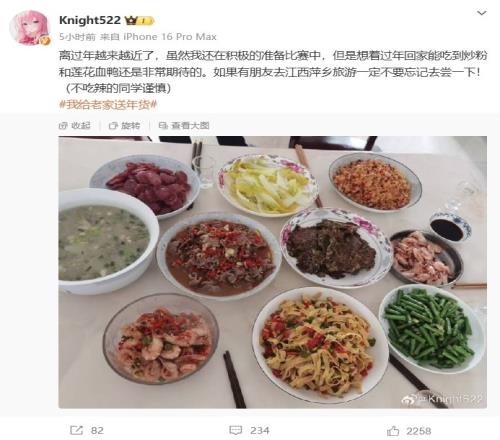Click the magnifier icon beside 查看大图
500x440 pixels.
click(163, 126)
